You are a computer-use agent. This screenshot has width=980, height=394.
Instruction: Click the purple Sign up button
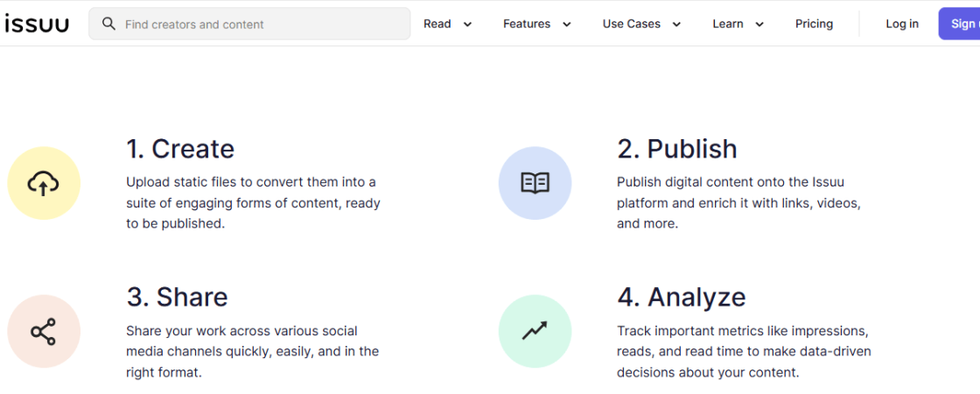959,24
